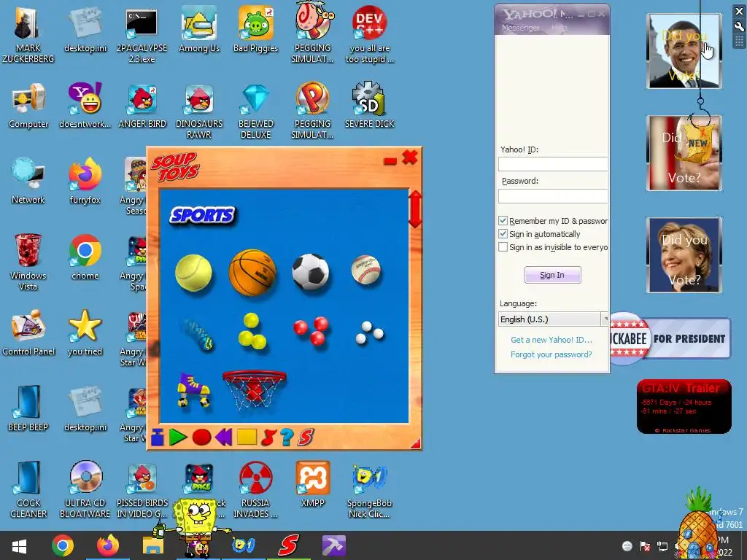Select the Bad Piggies desktop icon
747x560 pixels.
tap(256, 31)
